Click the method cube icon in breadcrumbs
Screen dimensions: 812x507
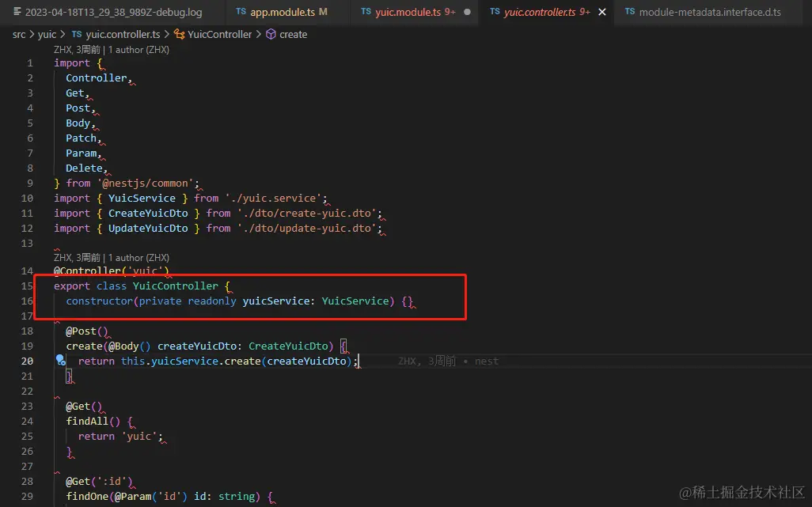click(271, 34)
